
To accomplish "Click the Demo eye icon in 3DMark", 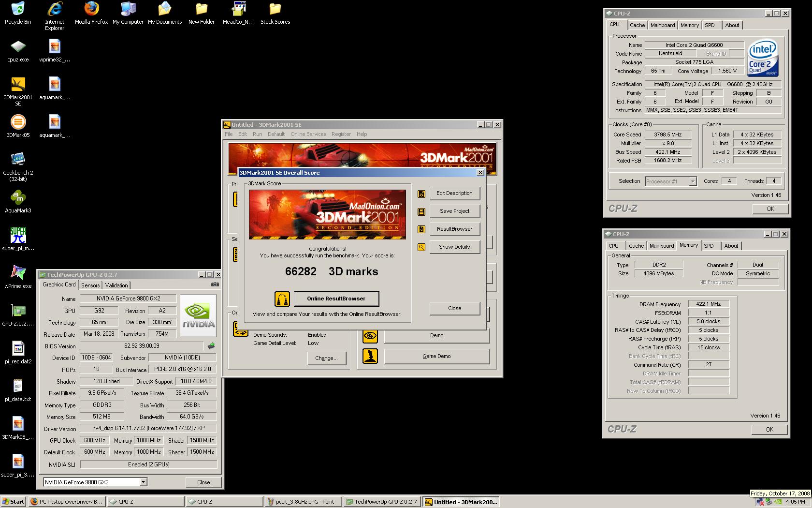I will [x=370, y=335].
